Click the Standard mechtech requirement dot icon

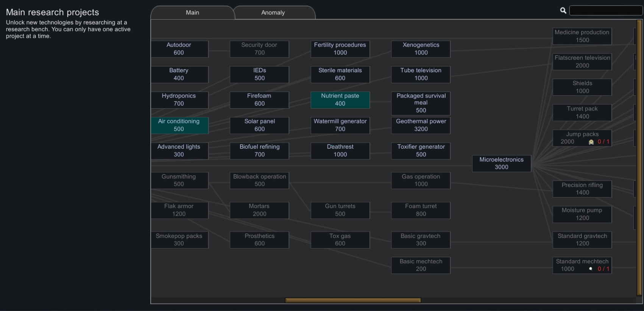[591, 269]
